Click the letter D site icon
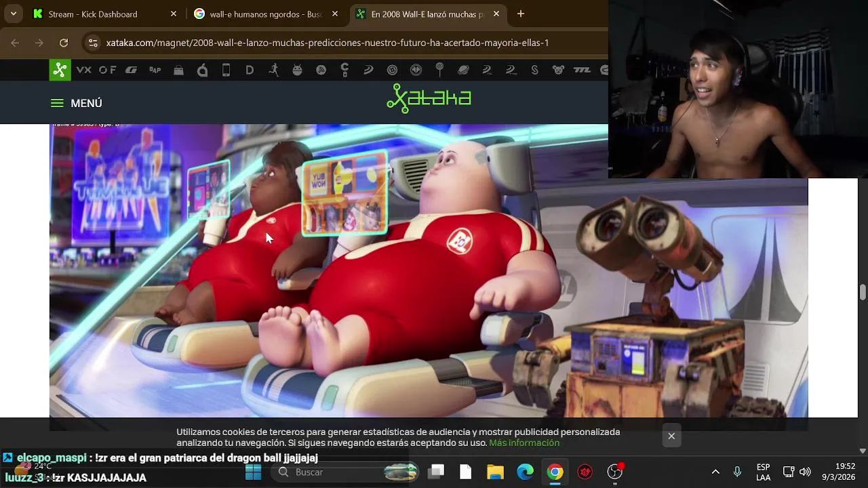Viewport: 868px width, 488px height. [250, 70]
